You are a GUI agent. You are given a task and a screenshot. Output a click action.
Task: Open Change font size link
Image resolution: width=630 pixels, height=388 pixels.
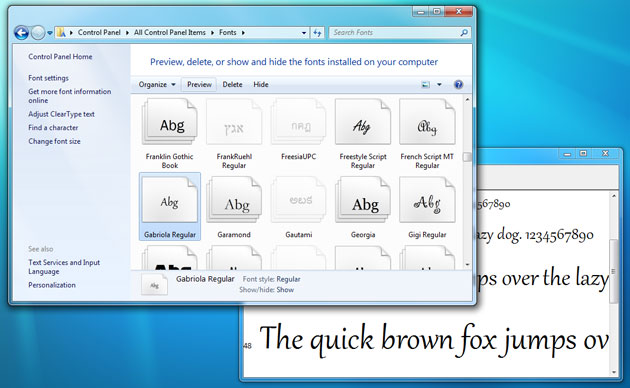click(x=54, y=141)
